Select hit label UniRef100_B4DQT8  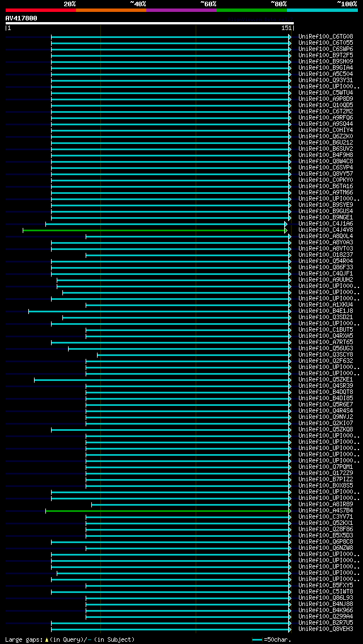pyautogui.click(x=326, y=392)
